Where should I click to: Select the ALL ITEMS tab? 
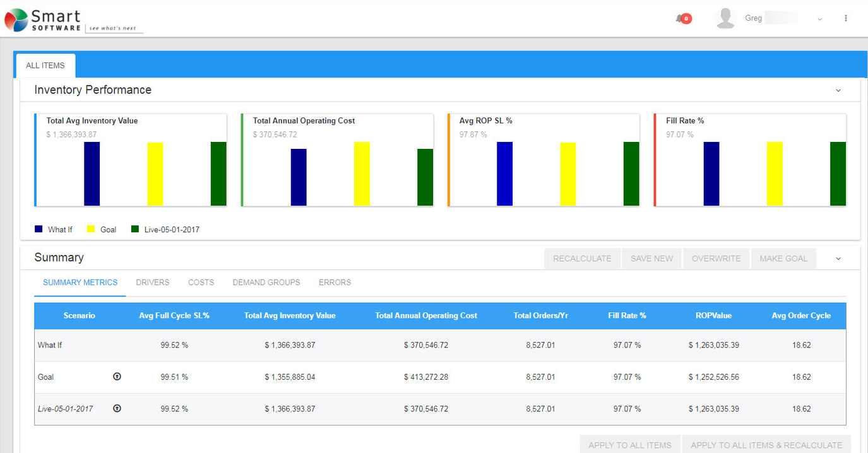pos(45,66)
